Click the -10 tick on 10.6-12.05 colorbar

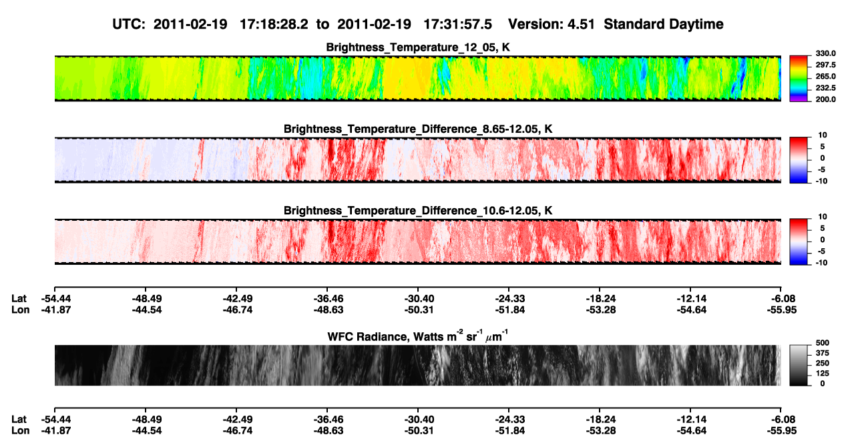click(x=821, y=263)
